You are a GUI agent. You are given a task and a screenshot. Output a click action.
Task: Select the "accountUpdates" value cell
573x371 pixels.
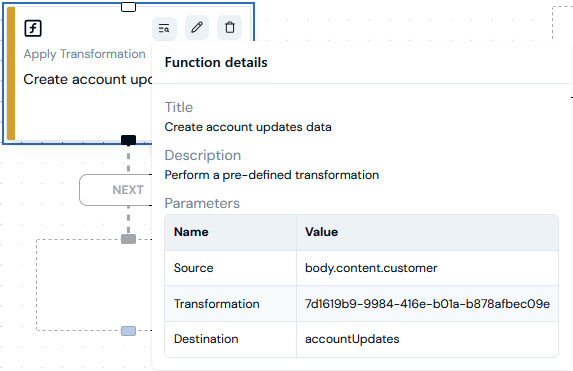427,339
